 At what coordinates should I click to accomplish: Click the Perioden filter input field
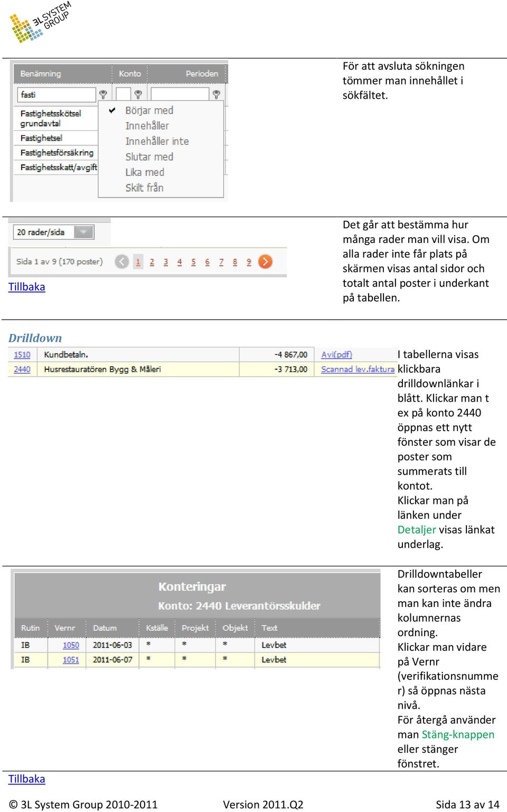(180, 95)
